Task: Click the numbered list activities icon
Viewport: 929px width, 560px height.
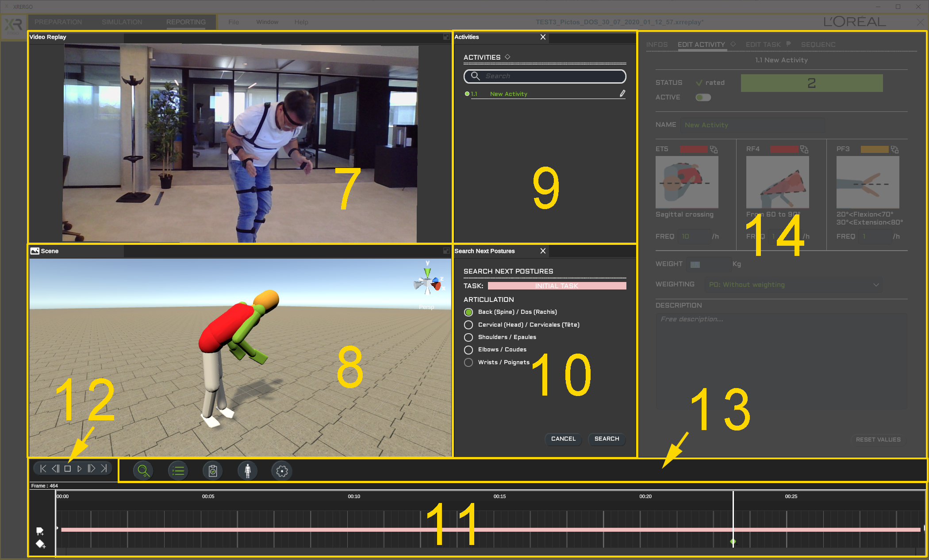Action: 178,471
